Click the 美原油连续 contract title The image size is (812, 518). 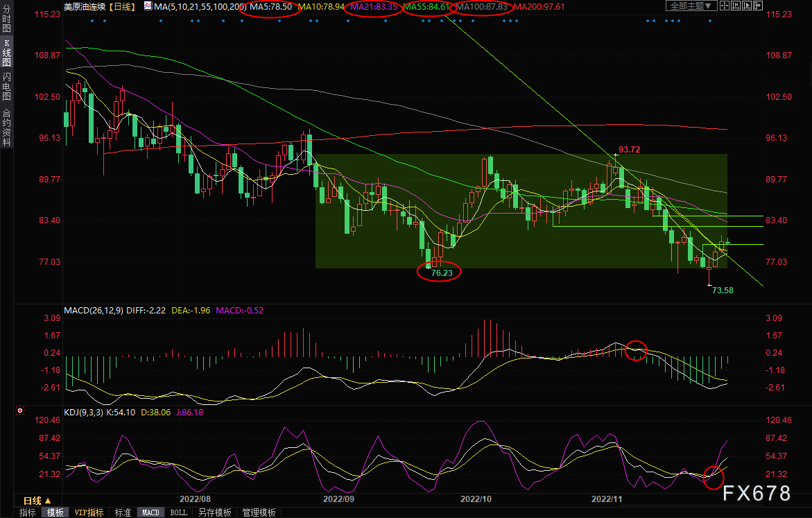tap(85, 7)
